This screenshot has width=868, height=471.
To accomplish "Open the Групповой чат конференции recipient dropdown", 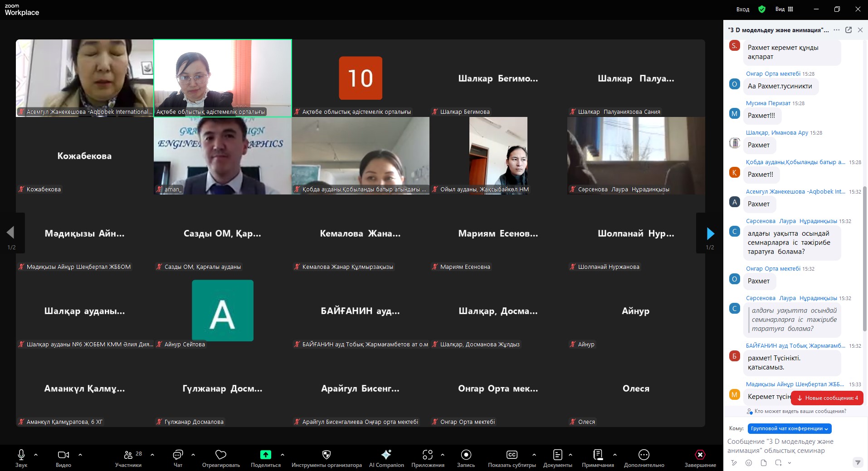I will pos(789,428).
